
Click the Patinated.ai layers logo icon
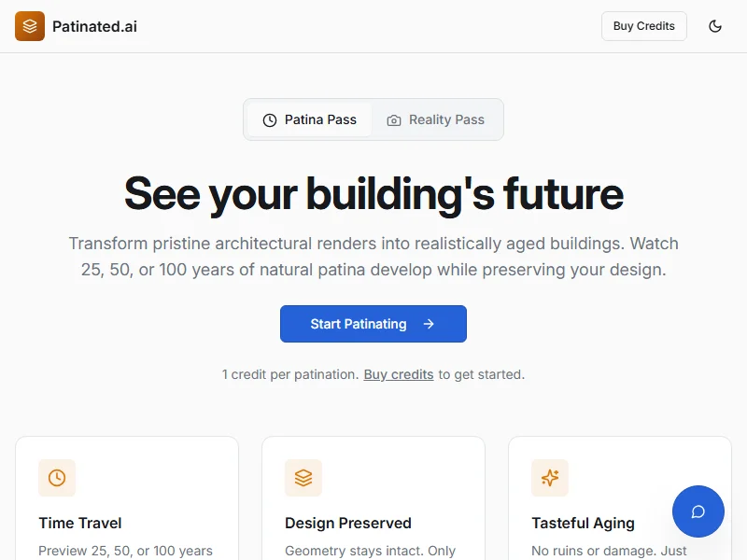[x=30, y=26]
